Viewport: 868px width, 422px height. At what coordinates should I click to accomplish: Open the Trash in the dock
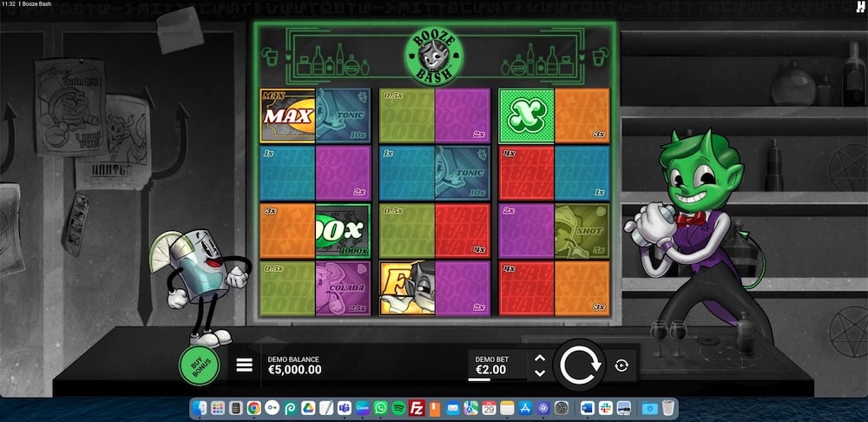[667, 409]
